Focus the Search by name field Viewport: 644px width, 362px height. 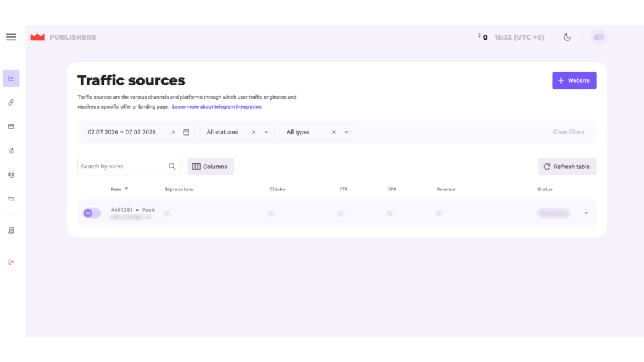coord(129,167)
